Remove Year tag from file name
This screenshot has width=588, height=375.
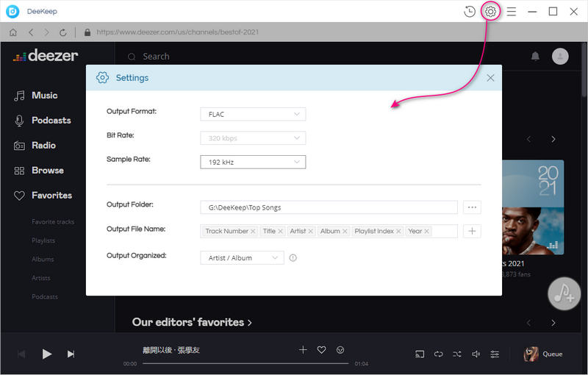427,232
